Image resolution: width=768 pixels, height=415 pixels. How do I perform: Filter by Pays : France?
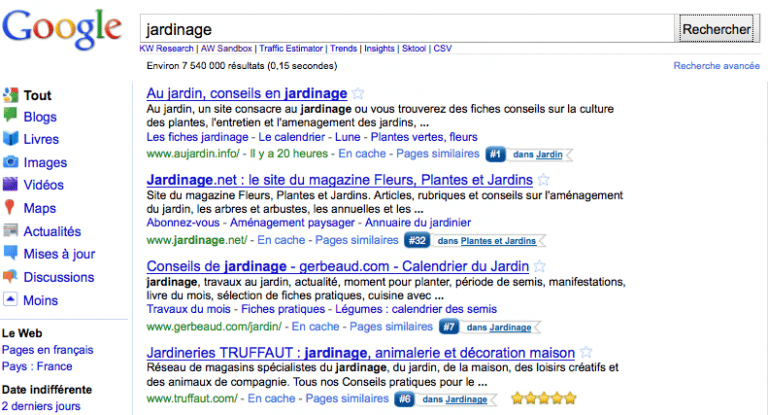point(37,366)
